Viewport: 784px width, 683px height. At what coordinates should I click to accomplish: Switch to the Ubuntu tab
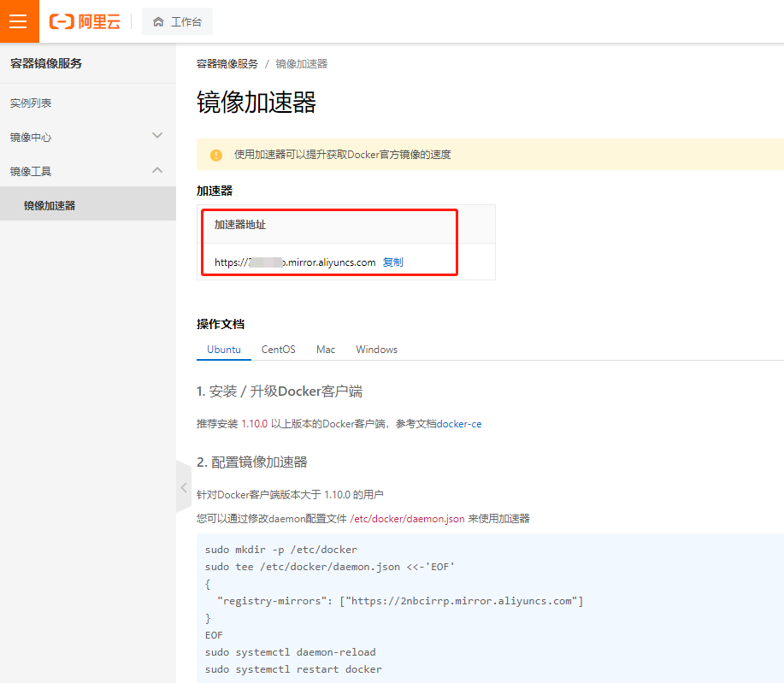click(x=223, y=350)
